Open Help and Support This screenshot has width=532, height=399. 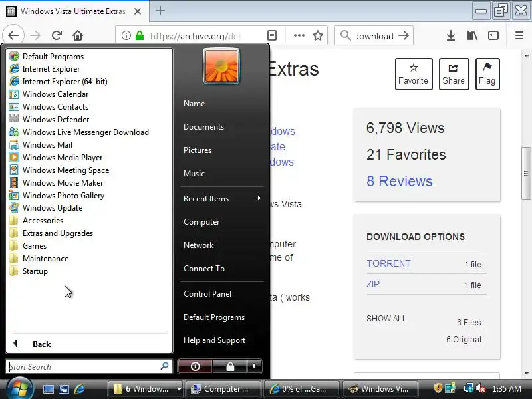click(214, 340)
